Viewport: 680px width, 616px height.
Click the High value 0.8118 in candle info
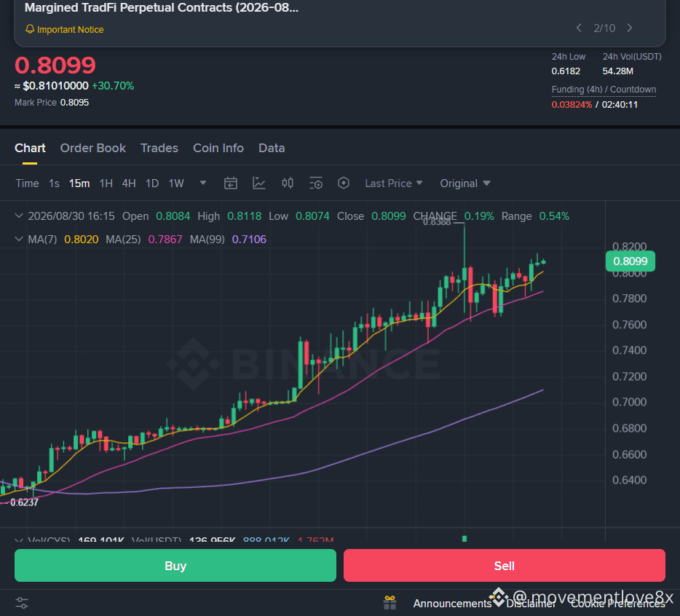[x=244, y=216]
